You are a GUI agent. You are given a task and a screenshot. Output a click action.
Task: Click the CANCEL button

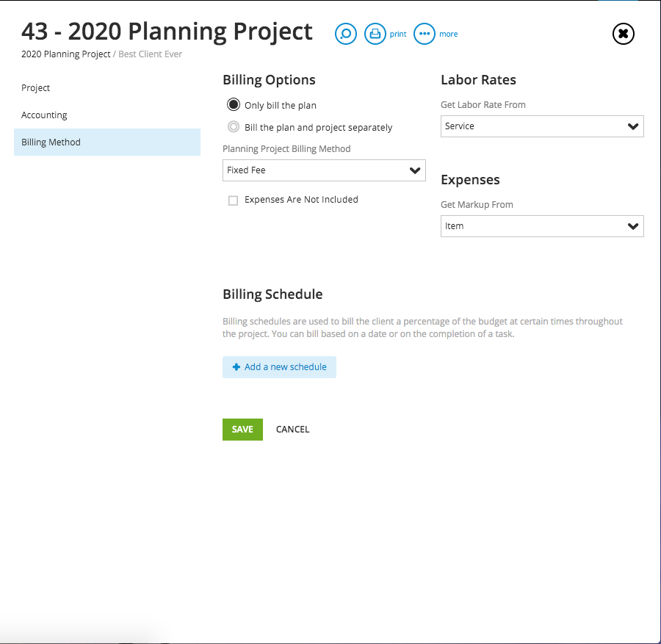[292, 430]
